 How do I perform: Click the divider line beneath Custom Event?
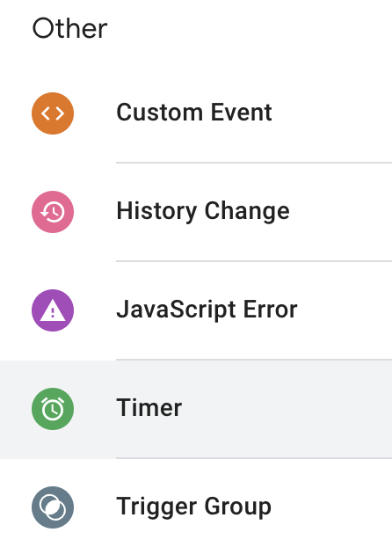[x=254, y=163]
